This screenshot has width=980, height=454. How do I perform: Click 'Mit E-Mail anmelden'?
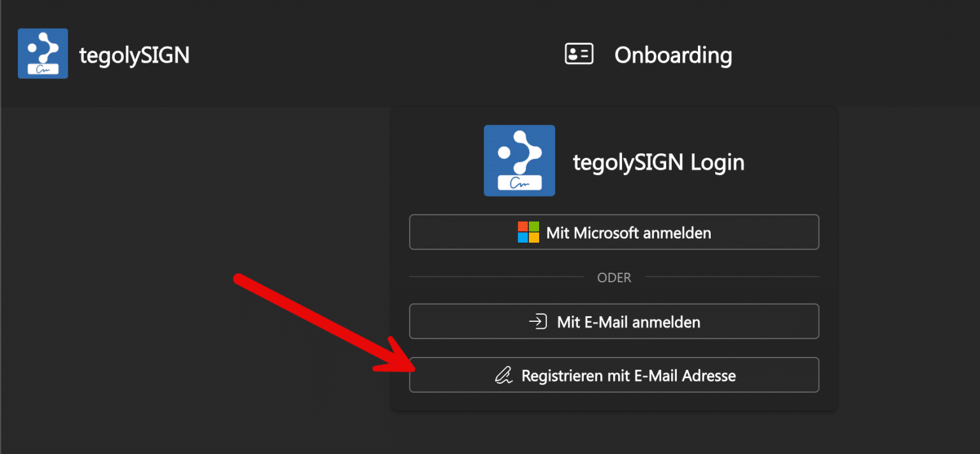point(614,321)
